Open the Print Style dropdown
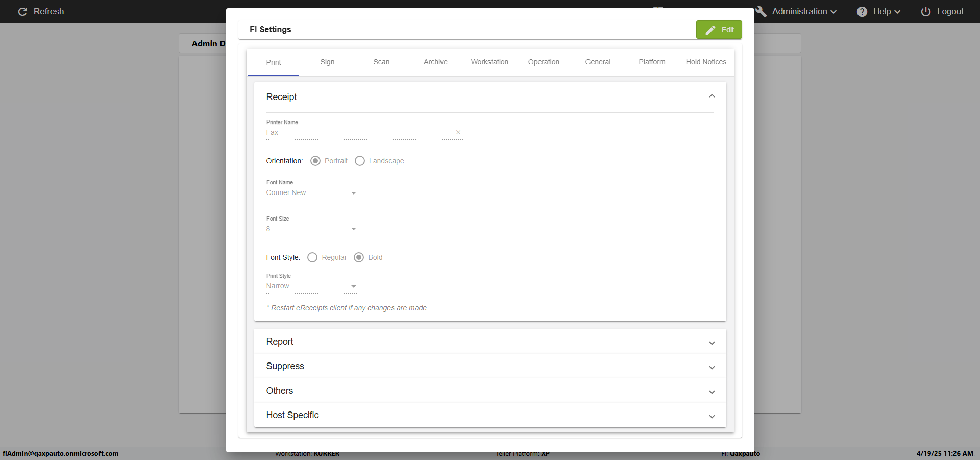This screenshot has height=460, width=980. [311, 286]
